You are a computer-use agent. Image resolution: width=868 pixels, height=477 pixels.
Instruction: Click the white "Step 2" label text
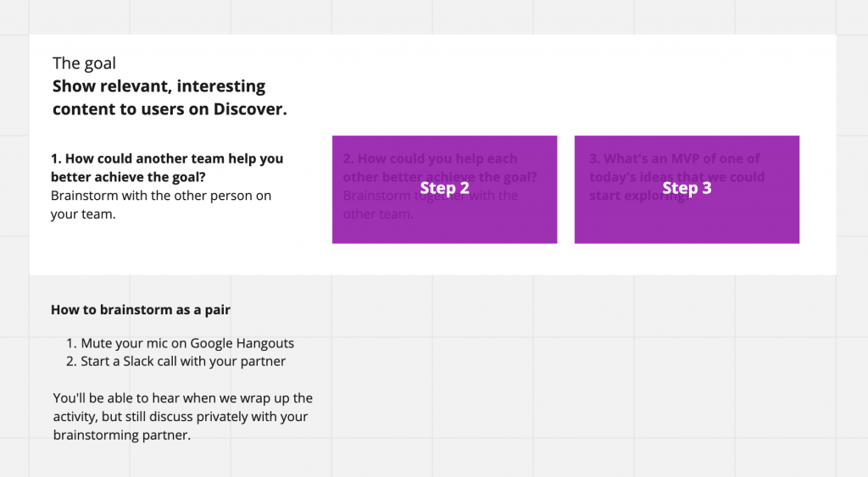444,188
